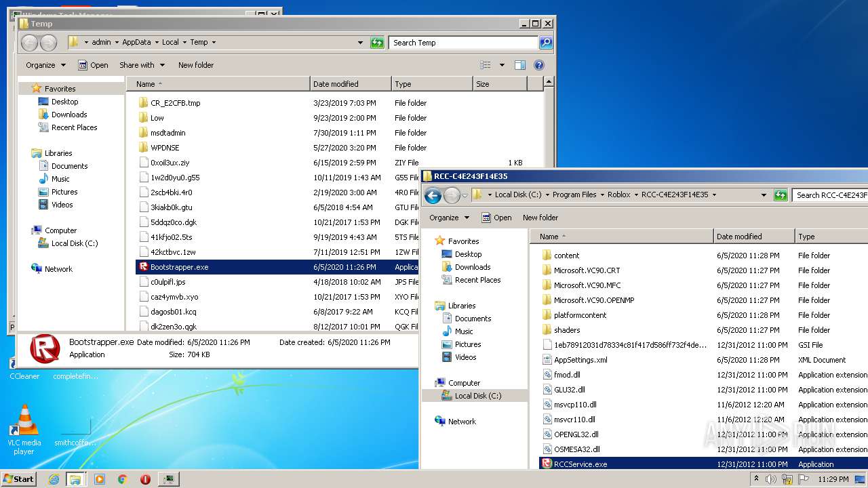
Task: Select Pictures library in the RCC window sidebar
Action: [468, 344]
